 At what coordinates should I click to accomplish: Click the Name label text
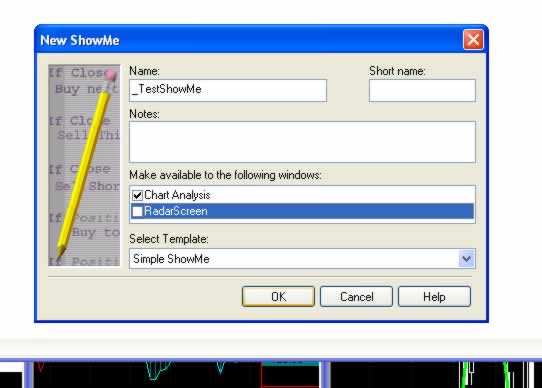[144, 71]
